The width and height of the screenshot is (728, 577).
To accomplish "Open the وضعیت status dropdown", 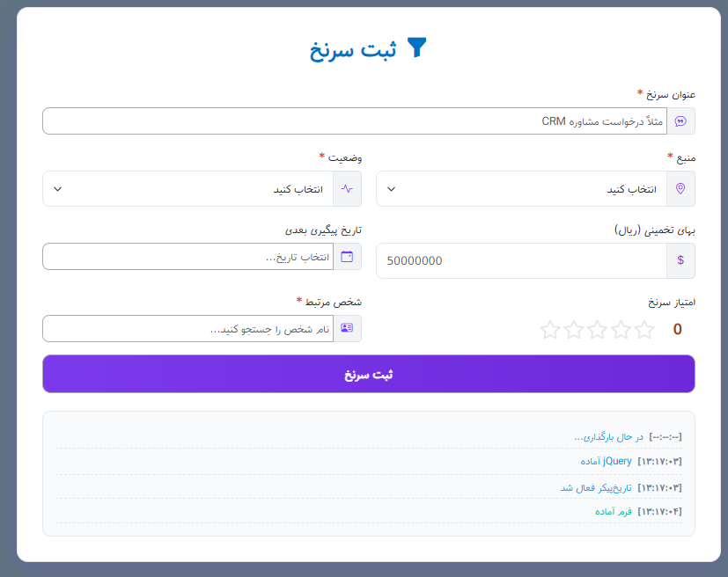I will pos(194,189).
